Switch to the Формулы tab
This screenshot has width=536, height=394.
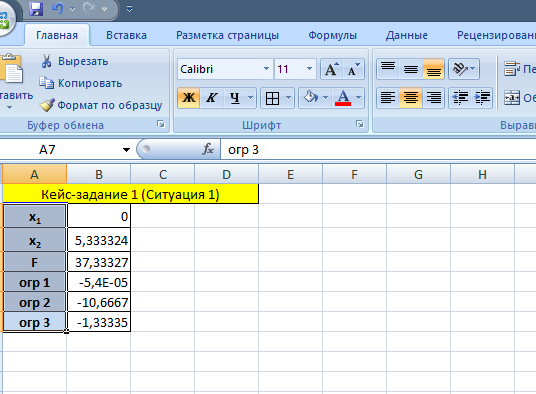coord(332,35)
